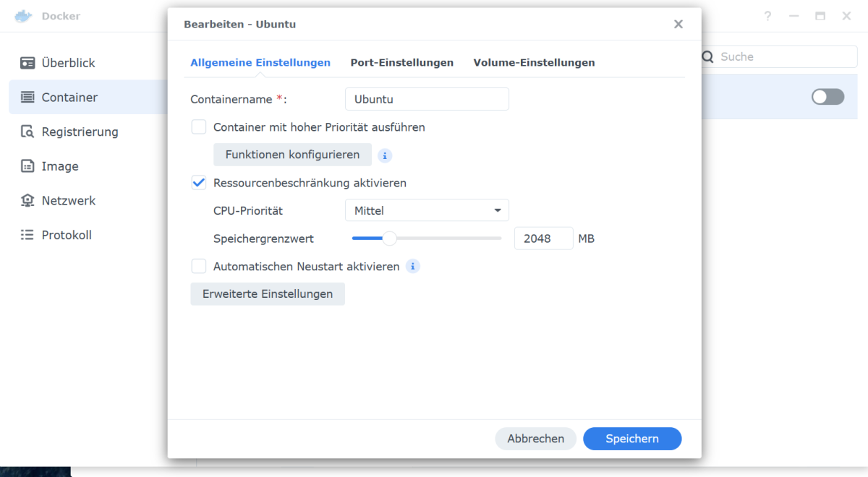Check Automatischen Neustart aktivieren
This screenshot has height=477, width=868.
[199, 267]
